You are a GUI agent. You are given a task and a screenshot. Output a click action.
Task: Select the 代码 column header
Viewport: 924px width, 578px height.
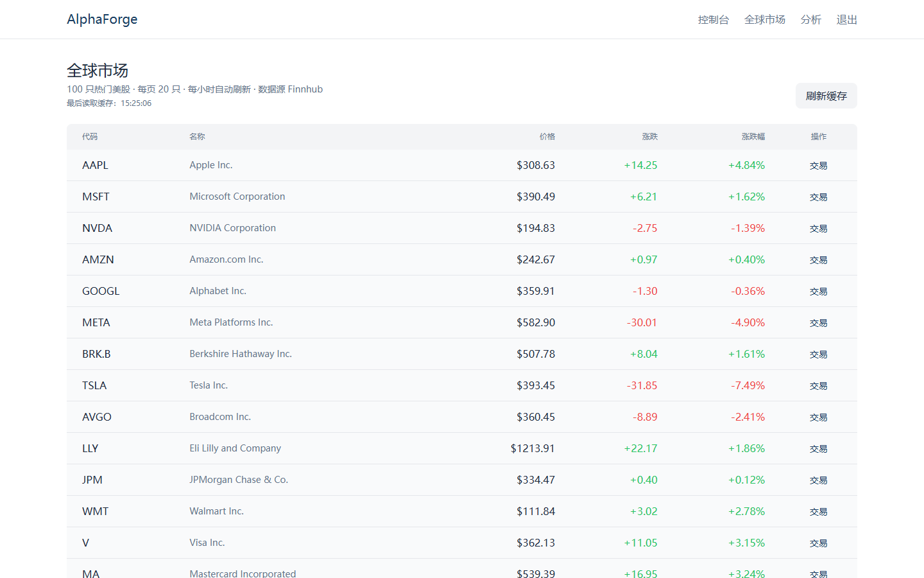coord(90,137)
